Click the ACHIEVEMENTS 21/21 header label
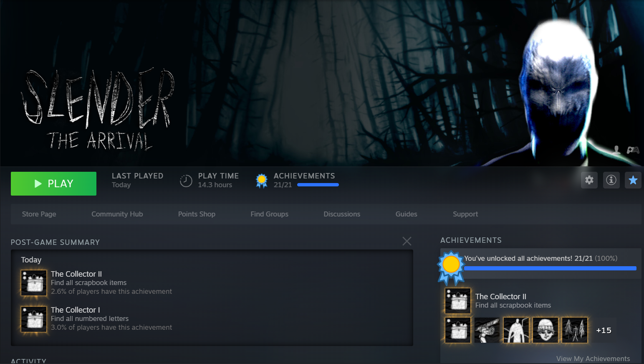Screen dimensions: 644x364 (304, 180)
